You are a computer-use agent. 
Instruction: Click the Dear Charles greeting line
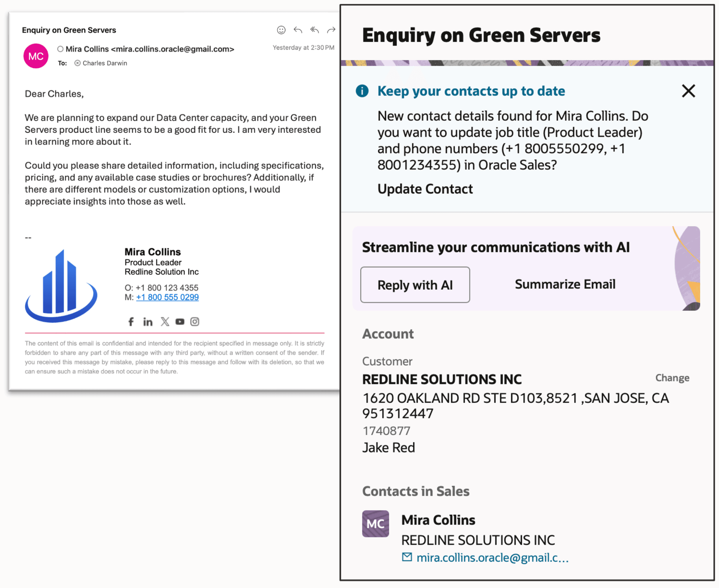[54, 94]
